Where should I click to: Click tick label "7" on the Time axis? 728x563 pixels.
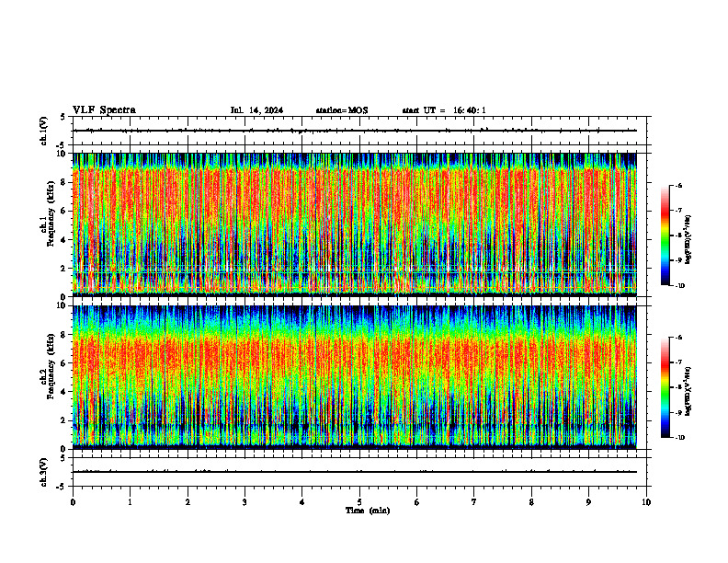pyautogui.click(x=474, y=502)
